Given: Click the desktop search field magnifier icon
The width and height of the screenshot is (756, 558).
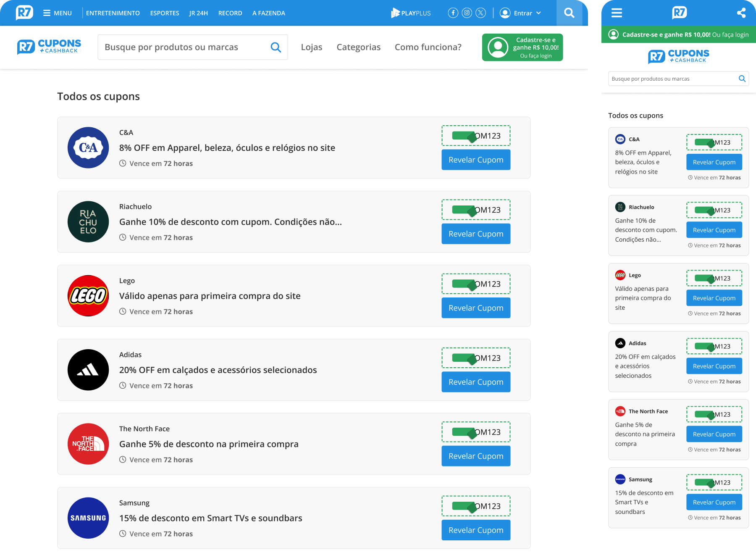Looking at the screenshot, I should coord(276,47).
